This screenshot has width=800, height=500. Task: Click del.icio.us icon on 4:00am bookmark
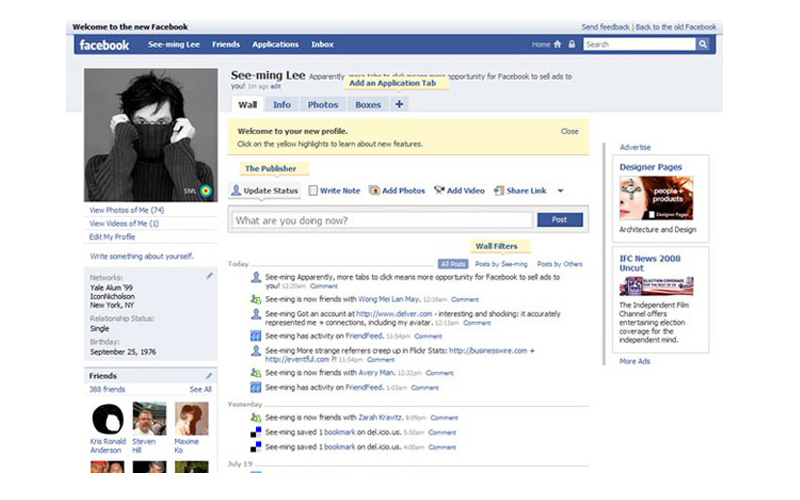pos(256,447)
